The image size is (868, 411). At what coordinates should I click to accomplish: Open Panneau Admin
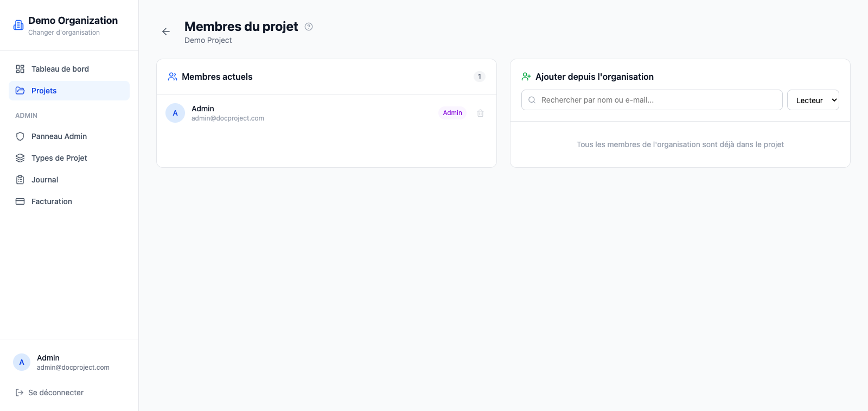point(69,136)
